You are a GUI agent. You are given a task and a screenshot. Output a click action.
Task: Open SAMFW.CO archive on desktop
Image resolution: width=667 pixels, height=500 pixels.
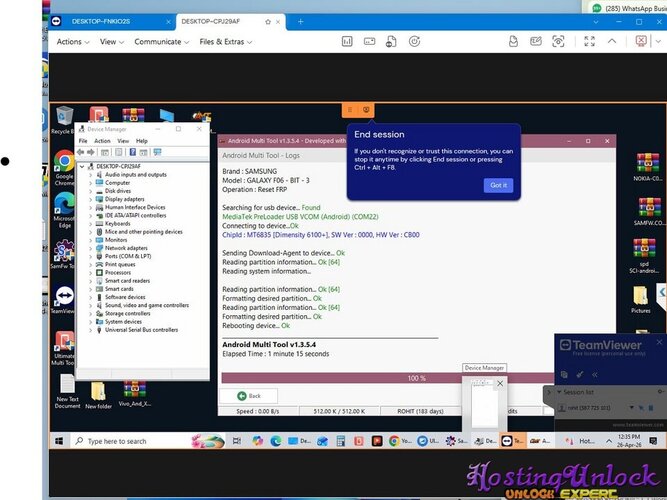pos(647,211)
